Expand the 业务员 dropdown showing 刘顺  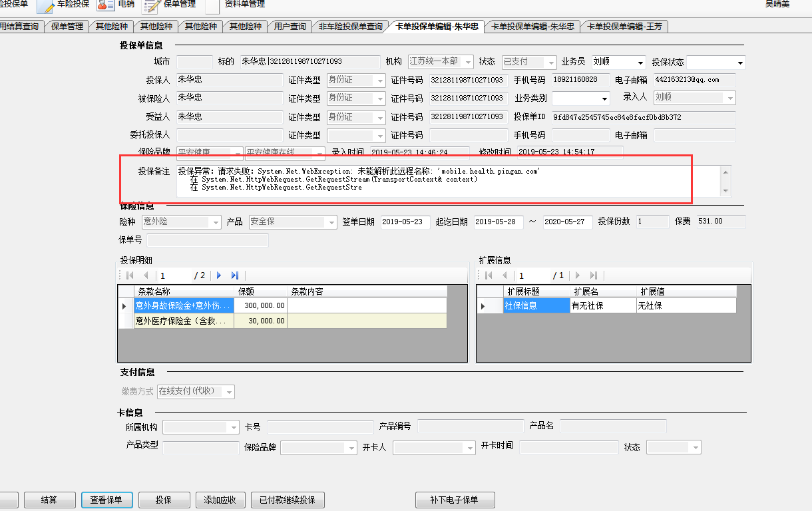coord(640,63)
